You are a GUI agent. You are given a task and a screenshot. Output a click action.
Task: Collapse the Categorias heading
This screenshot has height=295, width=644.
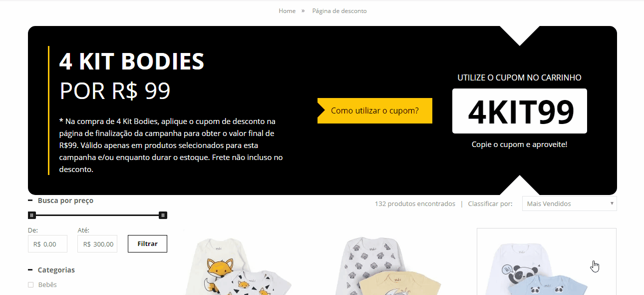point(56,270)
